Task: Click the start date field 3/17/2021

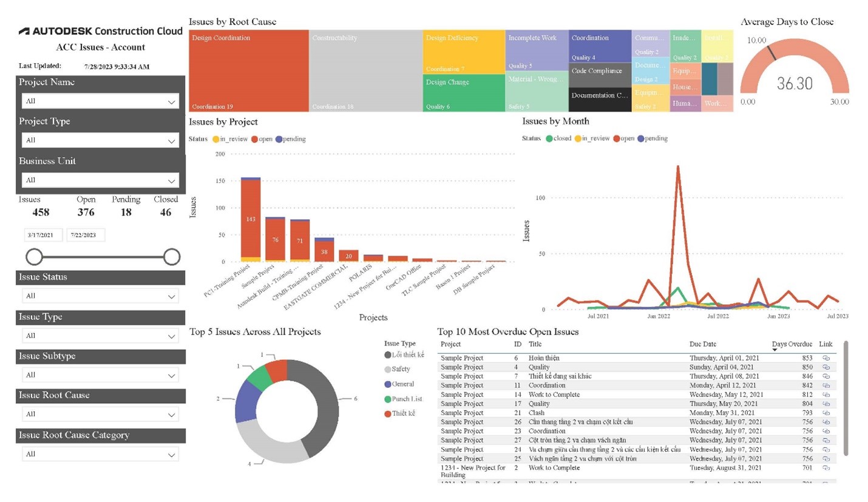Action: click(43, 235)
